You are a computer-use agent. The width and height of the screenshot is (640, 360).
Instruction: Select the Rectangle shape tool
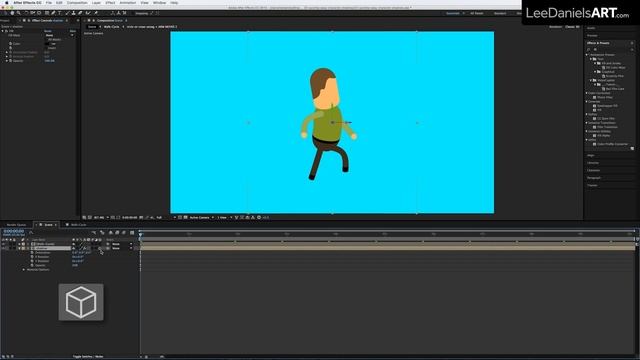47,13
